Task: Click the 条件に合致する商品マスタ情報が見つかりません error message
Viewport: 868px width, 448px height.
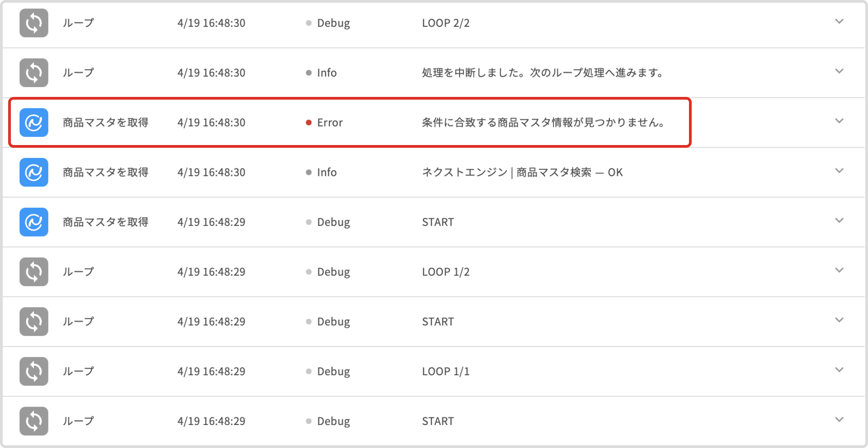Action: click(x=543, y=123)
